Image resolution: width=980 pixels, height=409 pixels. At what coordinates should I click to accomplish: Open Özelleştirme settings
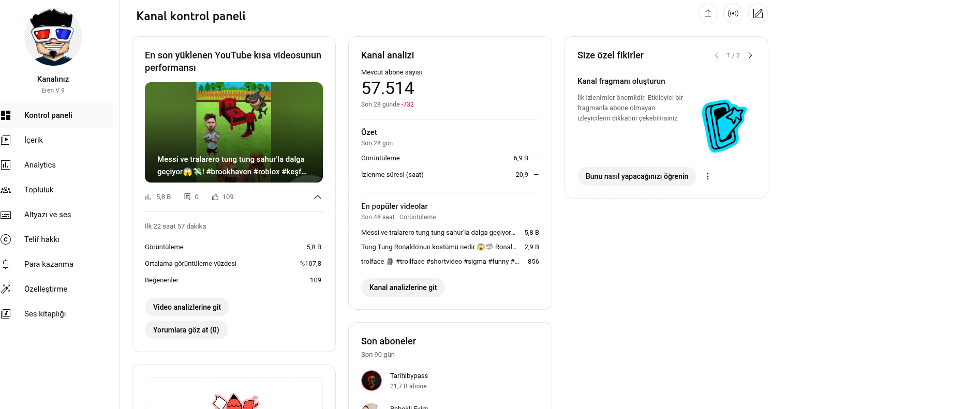pos(56,289)
